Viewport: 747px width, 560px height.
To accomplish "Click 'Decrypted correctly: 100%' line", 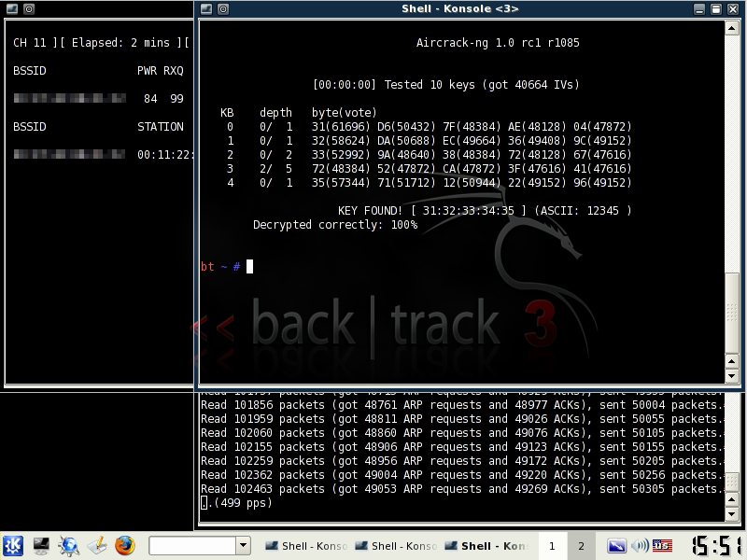I will tap(335, 225).
